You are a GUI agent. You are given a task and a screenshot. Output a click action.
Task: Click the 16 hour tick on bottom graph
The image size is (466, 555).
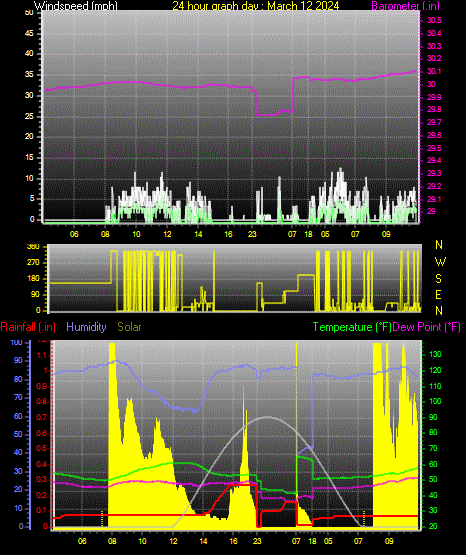click(x=234, y=541)
